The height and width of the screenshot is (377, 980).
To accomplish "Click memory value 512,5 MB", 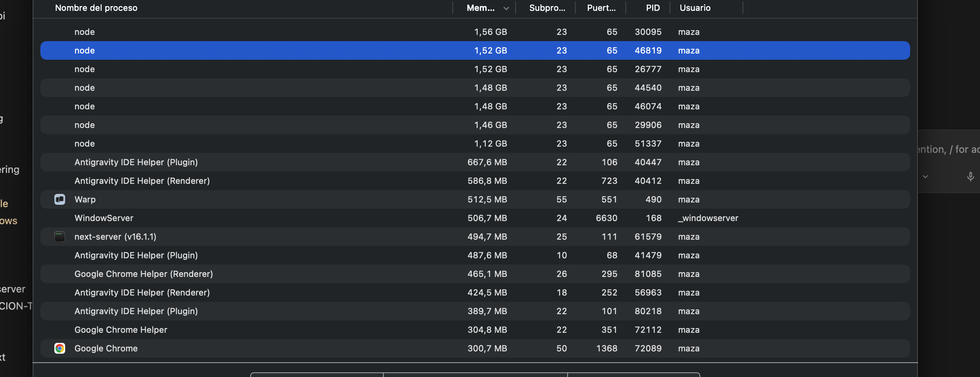I will tap(487, 199).
